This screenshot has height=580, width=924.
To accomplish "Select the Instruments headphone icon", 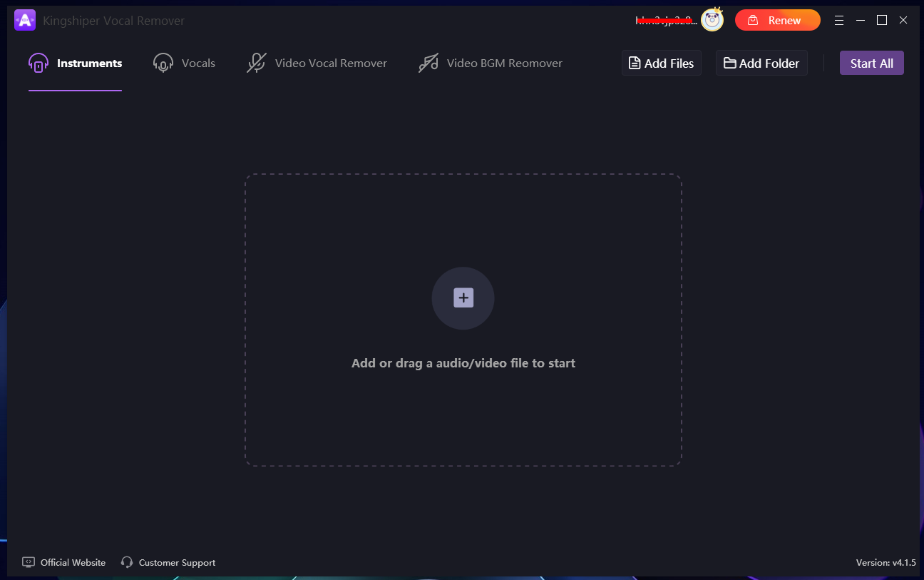I will click(38, 63).
